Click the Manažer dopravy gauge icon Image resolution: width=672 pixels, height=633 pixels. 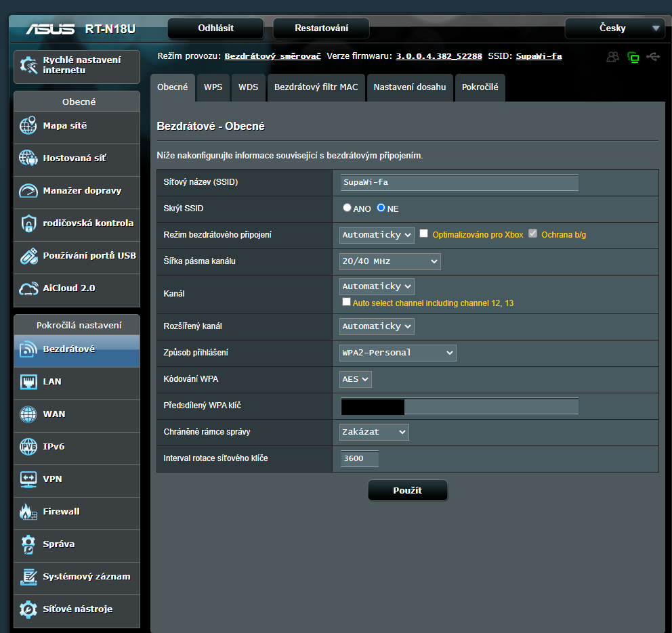[x=28, y=191]
